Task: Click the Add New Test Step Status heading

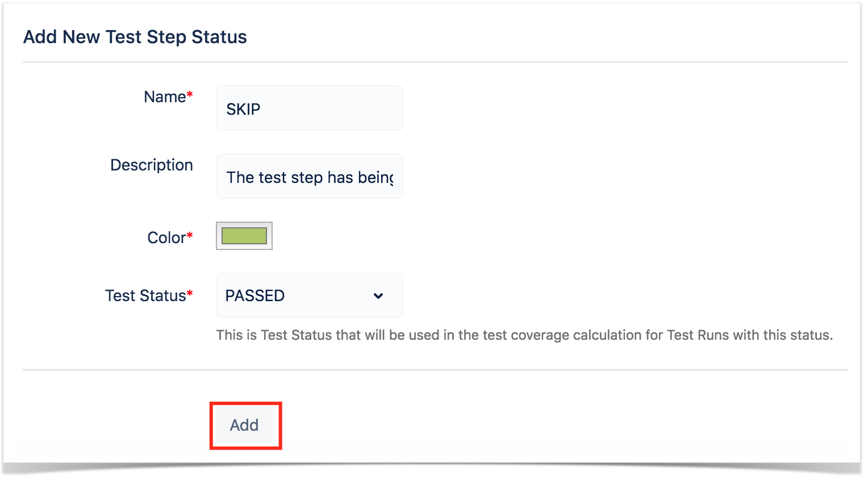Action: tap(135, 37)
